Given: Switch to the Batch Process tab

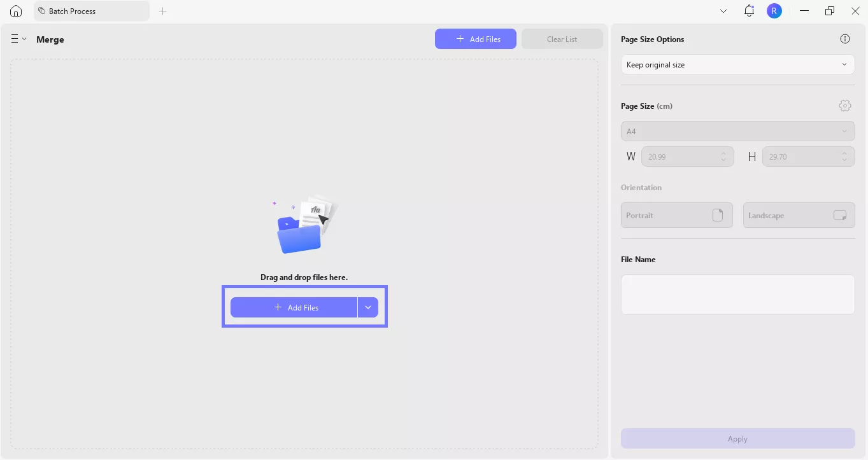Looking at the screenshot, I should pos(91,11).
